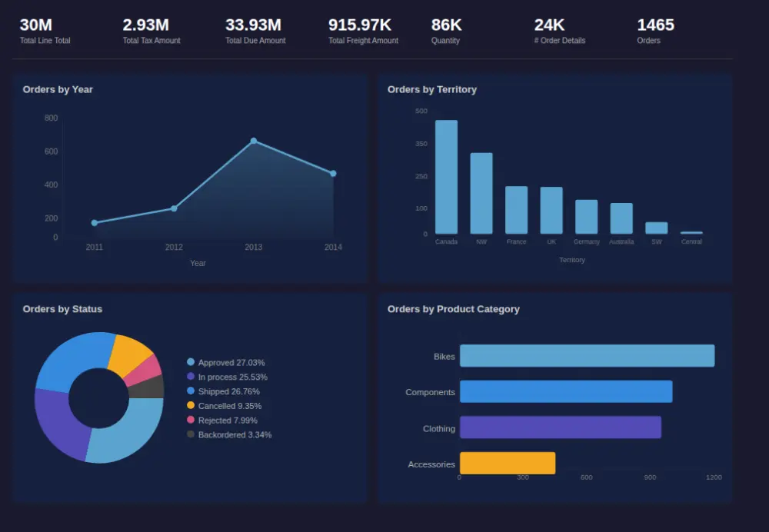Toggle the Cancelled 9.35% legend entry

click(x=224, y=406)
